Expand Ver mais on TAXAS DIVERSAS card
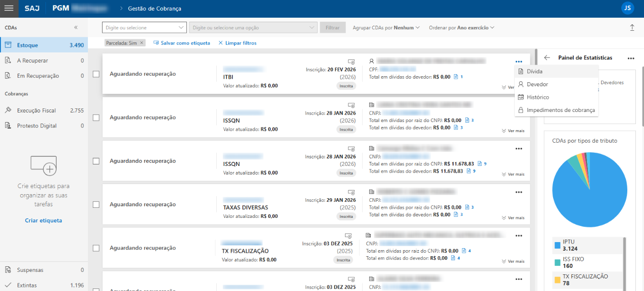The height and width of the screenshot is (291, 644). tap(513, 218)
